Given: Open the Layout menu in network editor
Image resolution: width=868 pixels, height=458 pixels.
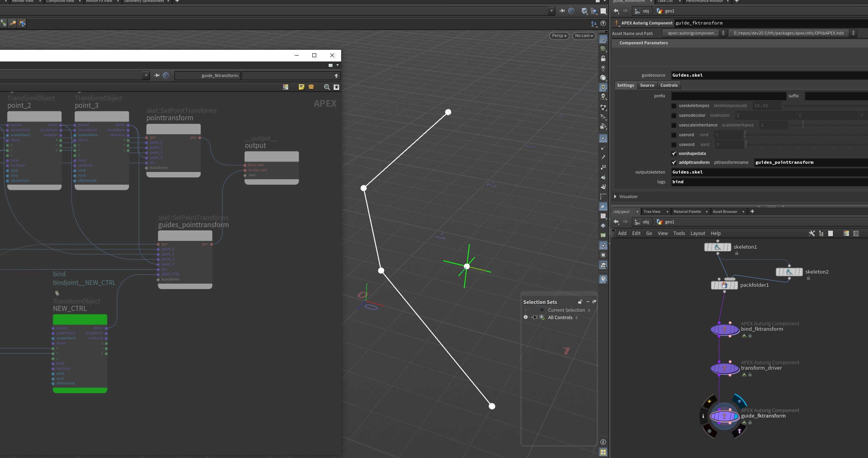Looking at the screenshot, I should [697, 233].
